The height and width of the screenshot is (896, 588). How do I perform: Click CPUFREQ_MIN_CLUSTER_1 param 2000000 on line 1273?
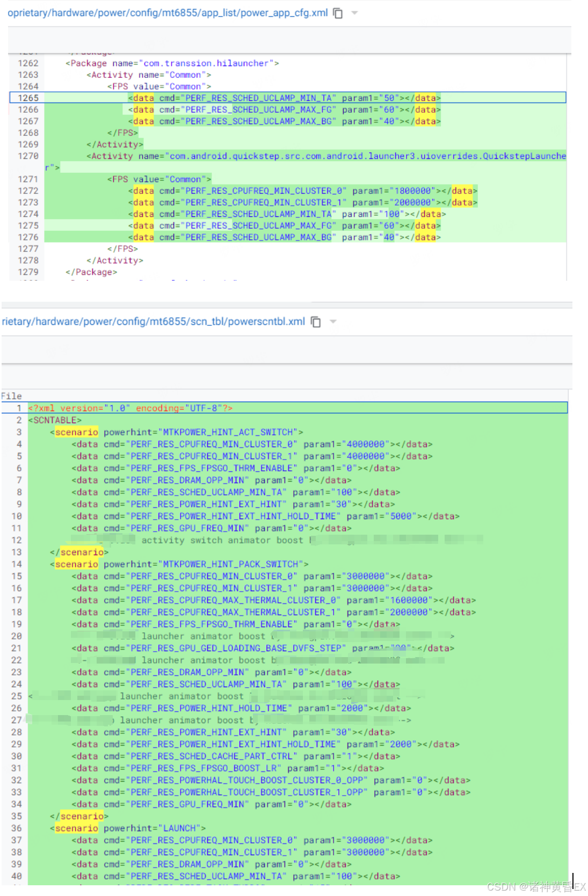coord(302,202)
